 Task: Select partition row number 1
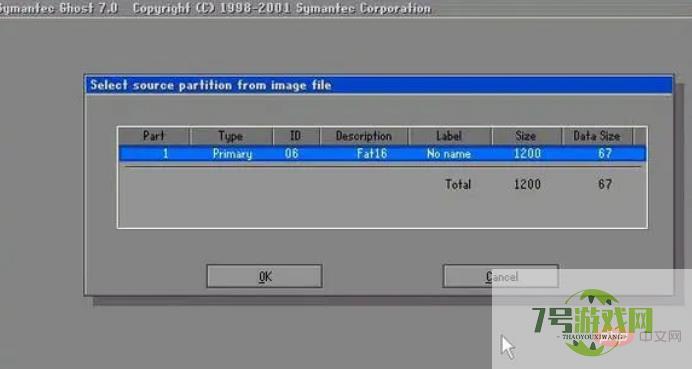(382, 154)
